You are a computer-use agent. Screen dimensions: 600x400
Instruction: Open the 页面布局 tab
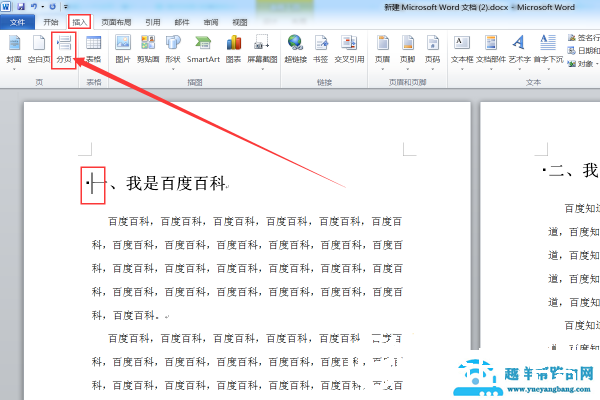116,22
